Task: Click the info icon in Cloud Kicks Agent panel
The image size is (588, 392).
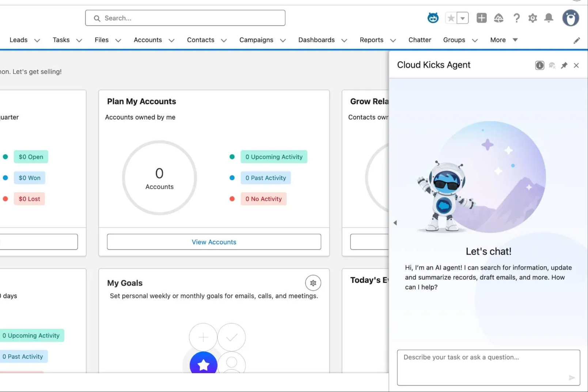Action: 540,65
